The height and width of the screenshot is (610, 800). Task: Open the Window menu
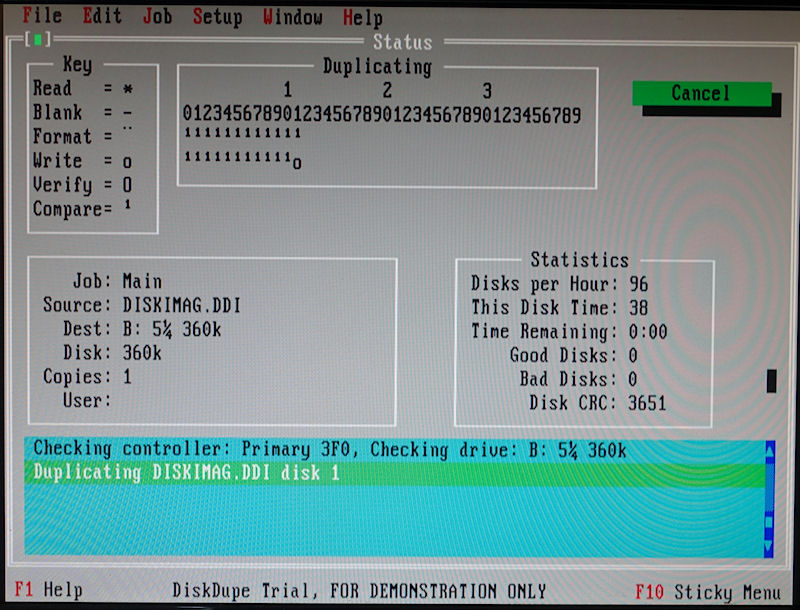pyautogui.click(x=293, y=17)
